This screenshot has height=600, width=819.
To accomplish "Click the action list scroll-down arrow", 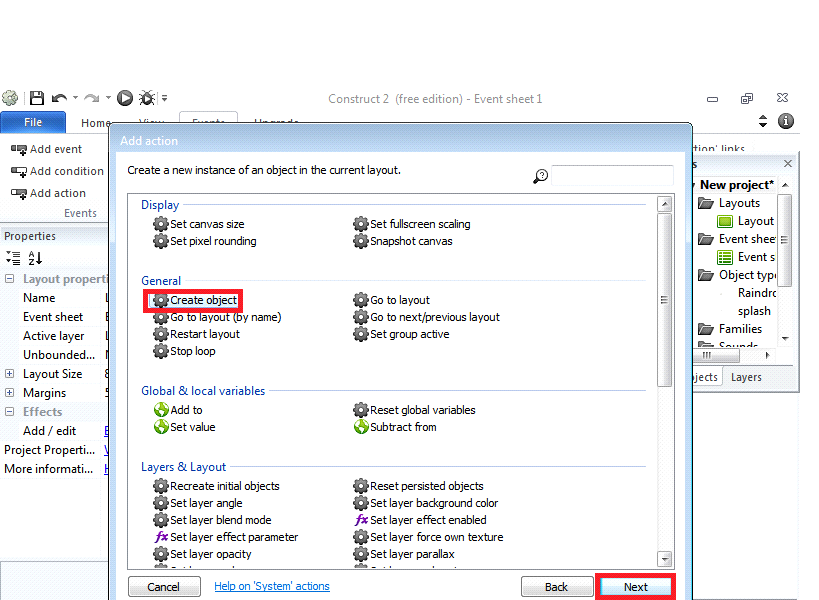I will click(x=664, y=559).
